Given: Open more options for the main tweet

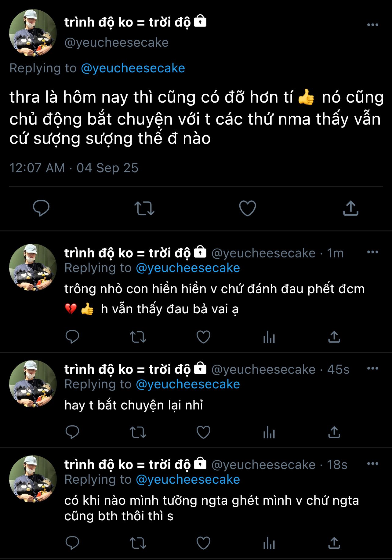Looking at the screenshot, I should [372, 25].
